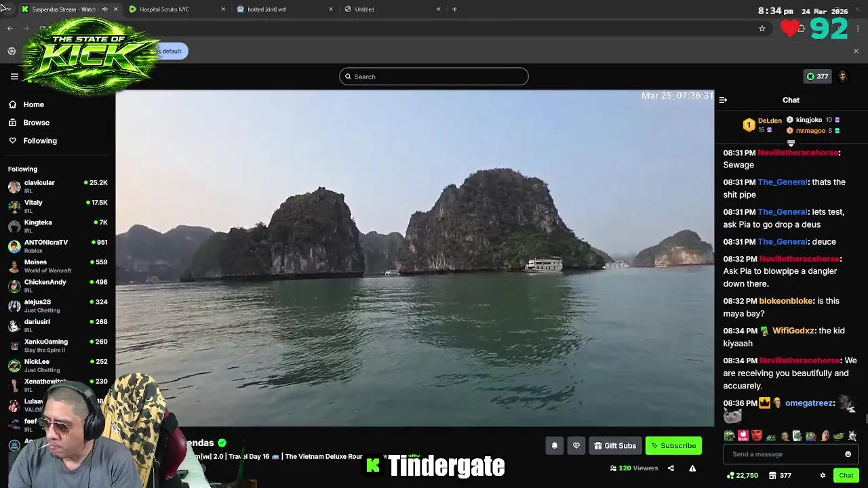The image size is (868, 488).
Task: Open the hamburger sidebar menu
Action: [x=14, y=77]
